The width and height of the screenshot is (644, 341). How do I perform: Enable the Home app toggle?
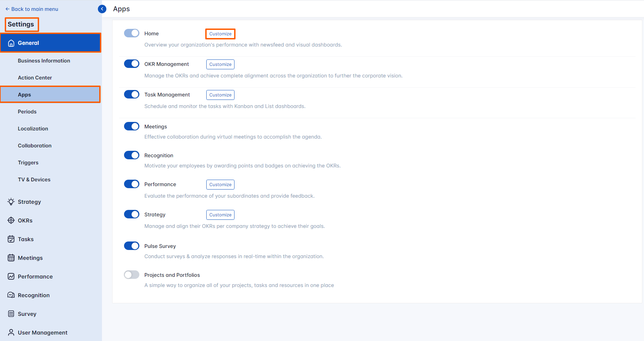coord(132,33)
